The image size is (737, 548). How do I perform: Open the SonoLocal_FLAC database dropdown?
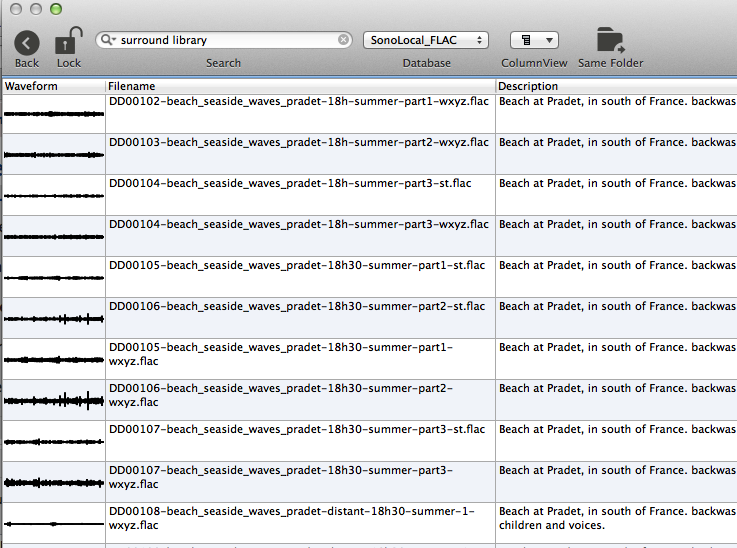coord(426,40)
